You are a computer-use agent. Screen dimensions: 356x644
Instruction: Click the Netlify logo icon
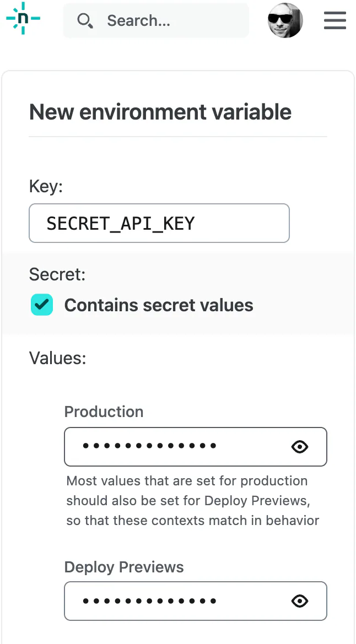22,18
